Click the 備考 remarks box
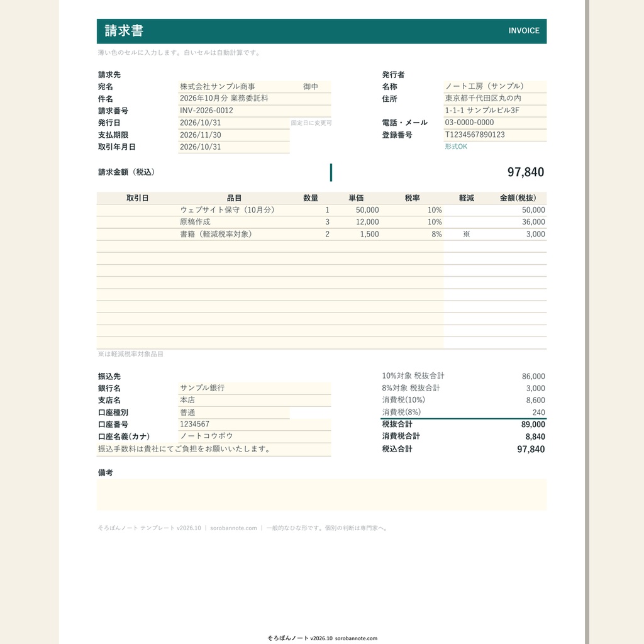The image size is (644, 644). click(x=321, y=494)
